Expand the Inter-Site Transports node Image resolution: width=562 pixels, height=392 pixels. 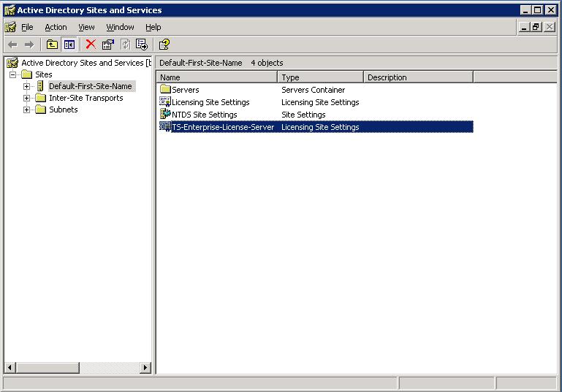pos(26,98)
